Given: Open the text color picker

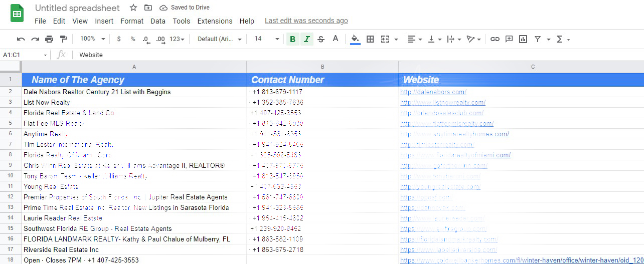Looking at the screenshot, I should coord(336,39).
